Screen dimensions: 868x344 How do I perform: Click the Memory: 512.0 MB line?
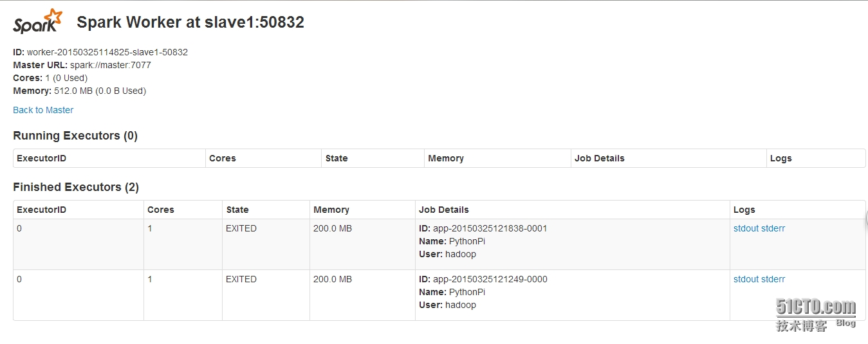click(x=79, y=91)
